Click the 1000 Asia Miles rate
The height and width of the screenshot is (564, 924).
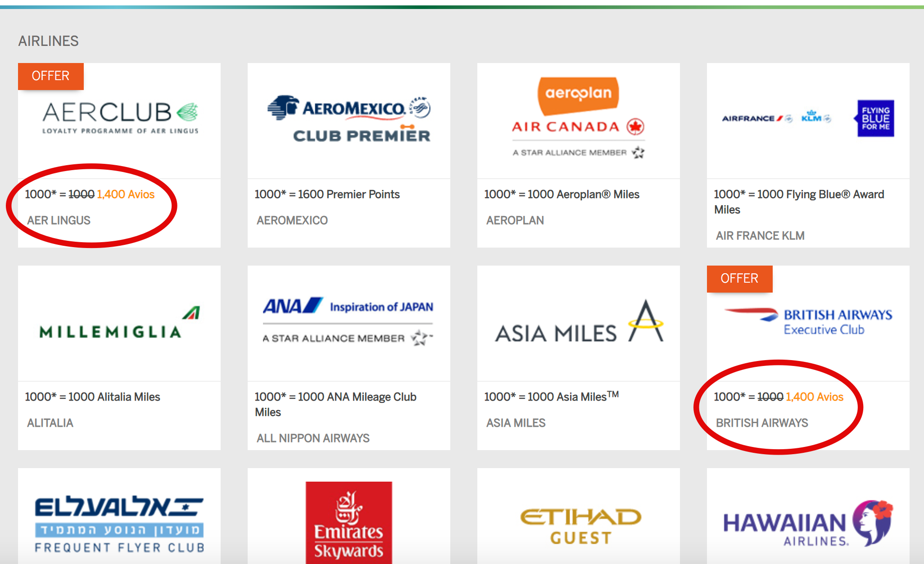(x=552, y=396)
